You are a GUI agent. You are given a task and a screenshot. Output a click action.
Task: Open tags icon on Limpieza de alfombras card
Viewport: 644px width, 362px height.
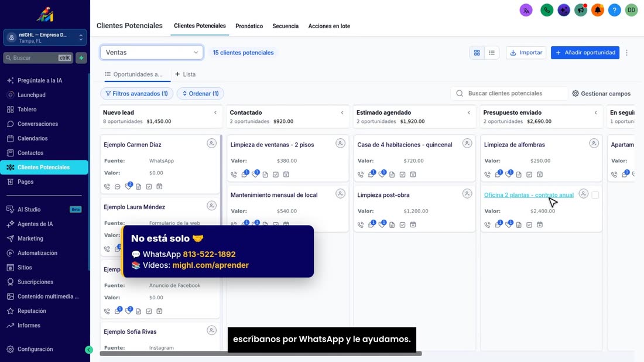[509, 174]
